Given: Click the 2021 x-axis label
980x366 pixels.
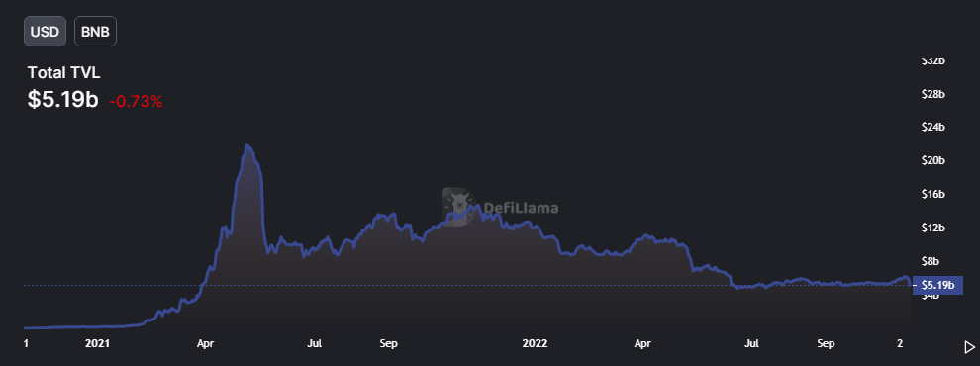Looking at the screenshot, I should pyautogui.click(x=97, y=343).
